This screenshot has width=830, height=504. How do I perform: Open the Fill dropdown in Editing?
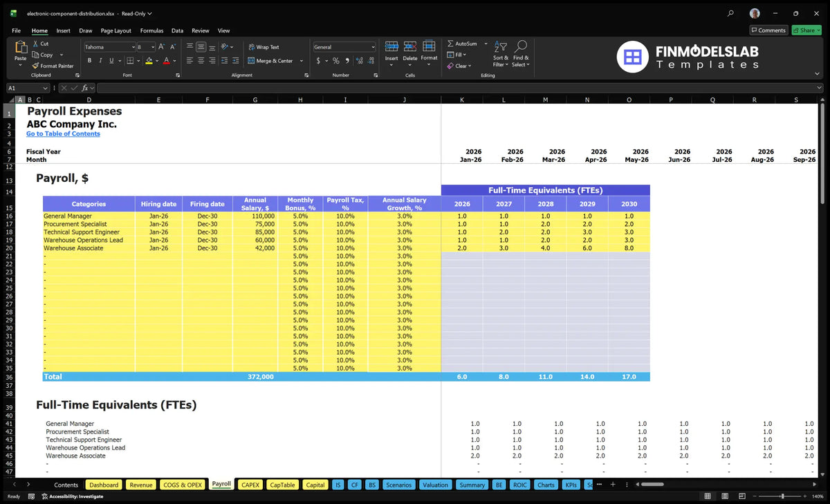(x=465, y=55)
